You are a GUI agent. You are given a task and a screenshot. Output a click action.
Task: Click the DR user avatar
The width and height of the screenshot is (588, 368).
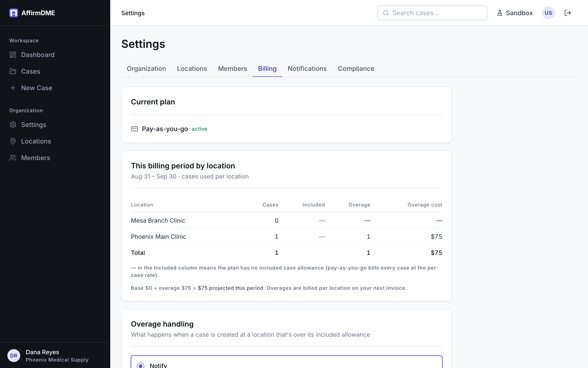[x=14, y=356]
